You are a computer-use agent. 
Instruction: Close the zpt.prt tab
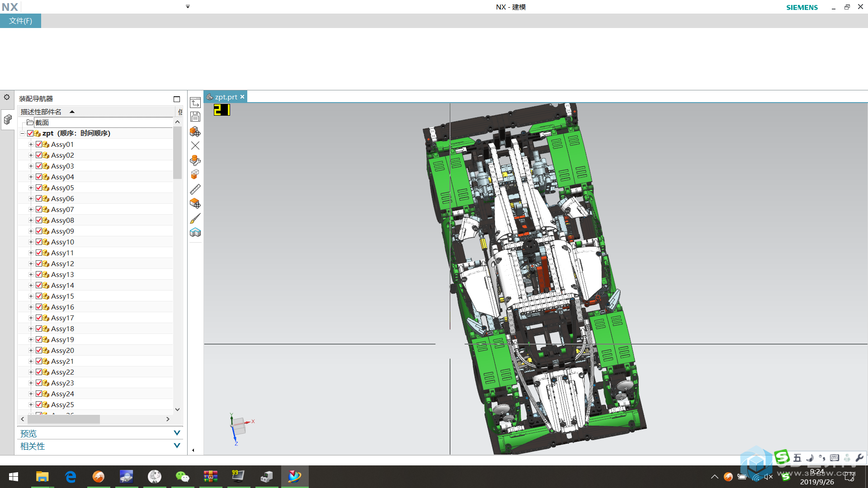click(x=242, y=97)
